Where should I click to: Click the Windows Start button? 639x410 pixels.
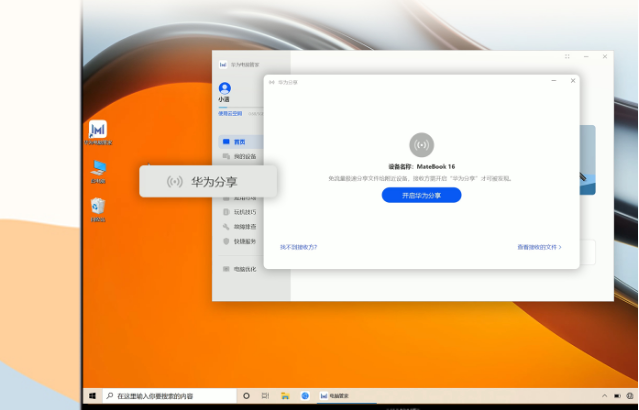pos(92,396)
